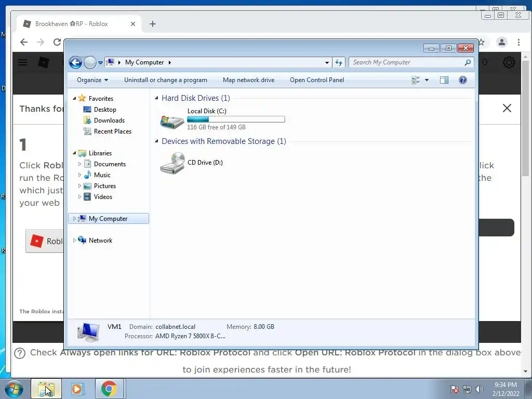Open Chrome three-dot menu
The height and width of the screenshot is (399, 532).
519,42
